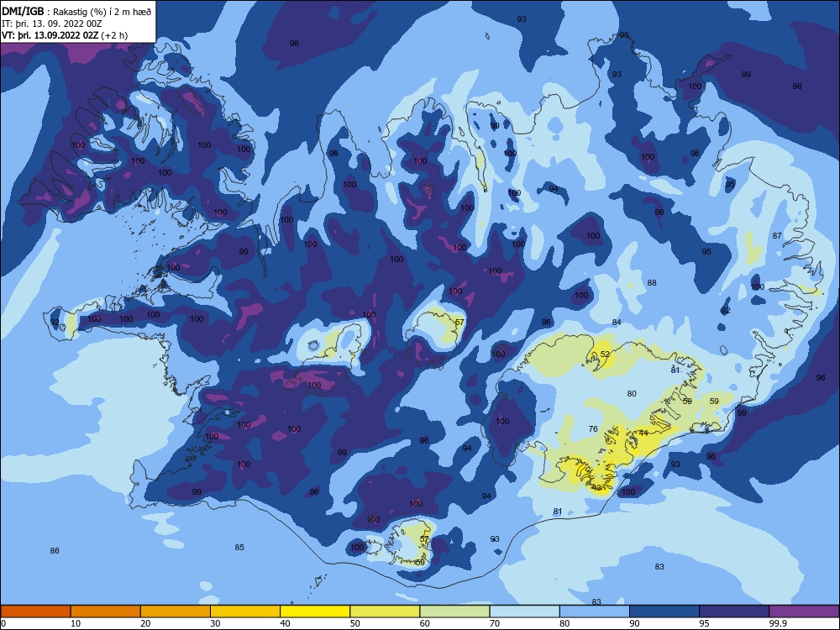Screen dimensions: 840x630
Task: Click the 20-30 light orange legend swatch
Action: pyautogui.click(x=176, y=612)
